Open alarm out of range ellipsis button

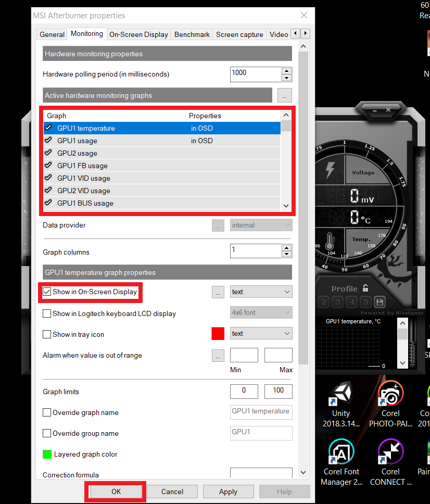pyautogui.click(x=218, y=356)
